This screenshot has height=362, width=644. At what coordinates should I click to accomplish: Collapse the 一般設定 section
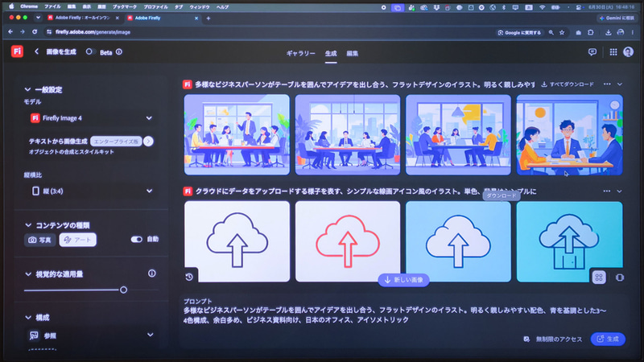27,89
